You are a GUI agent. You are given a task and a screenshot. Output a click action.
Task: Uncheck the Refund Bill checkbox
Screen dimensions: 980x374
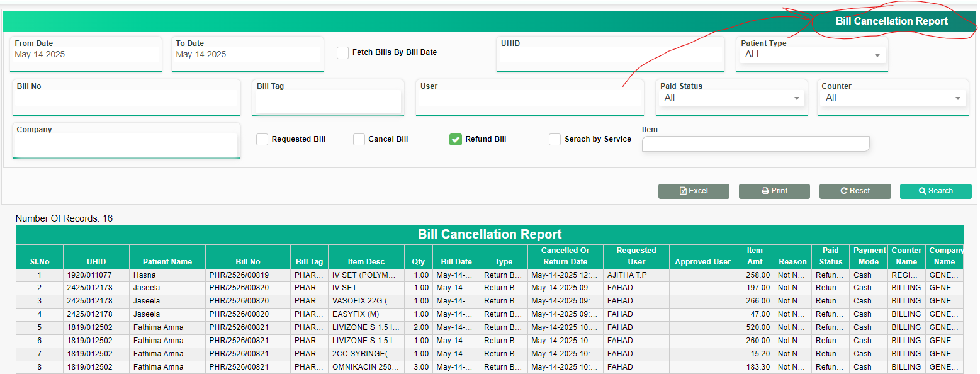456,140
